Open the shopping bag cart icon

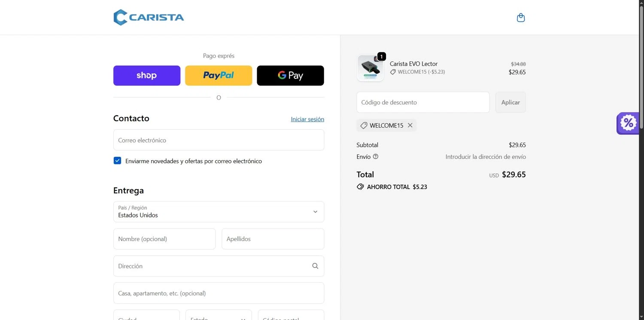(x=521, y=18)
